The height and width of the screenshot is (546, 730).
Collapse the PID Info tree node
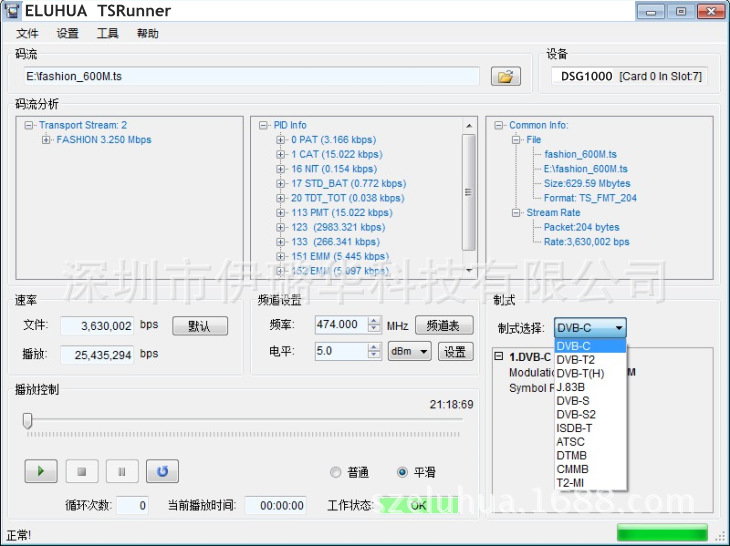(x=264, y=125)
